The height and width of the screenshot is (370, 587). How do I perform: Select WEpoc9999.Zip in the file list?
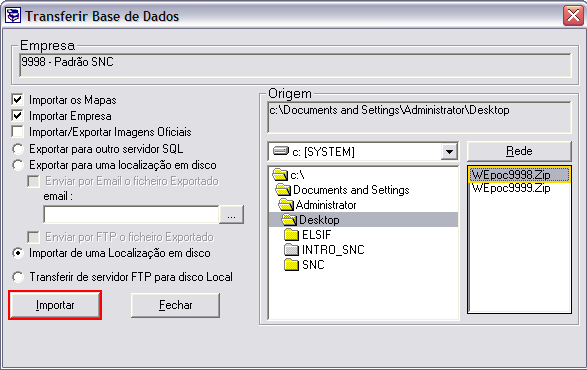pos(511,188)
